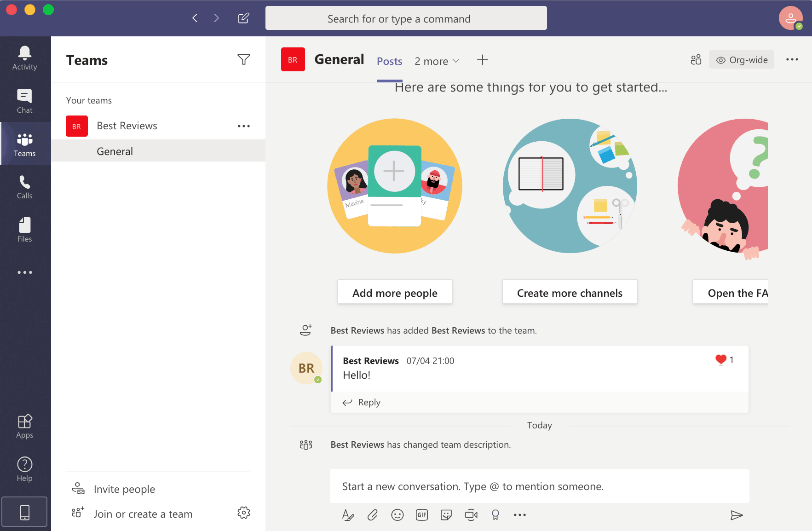
Task: Like the Hello message with heart reaction
Action: [720, 360]
